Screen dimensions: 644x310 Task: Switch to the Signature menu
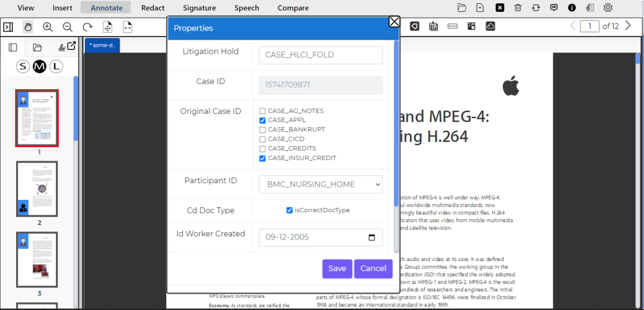199,8
